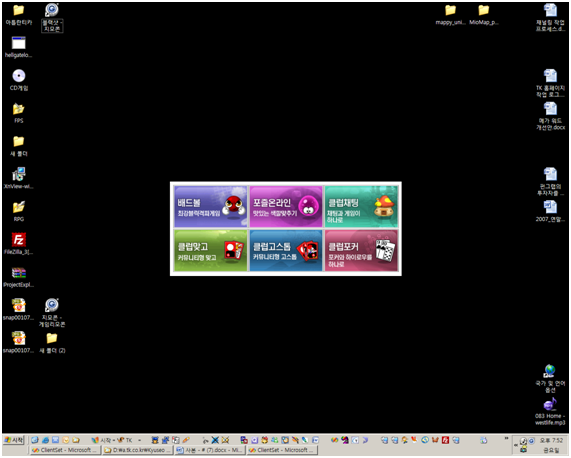Select the 2007_연말... document icon
This screenshot has height=458, width=571.
tap(550, 207)
